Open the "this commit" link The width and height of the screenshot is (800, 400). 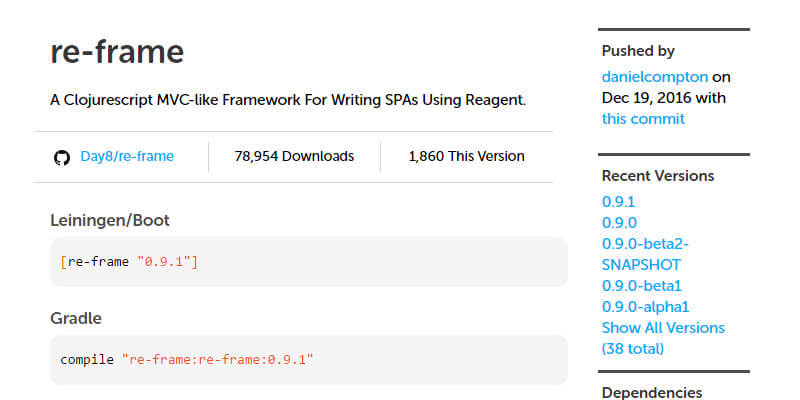tap(643, 119)
